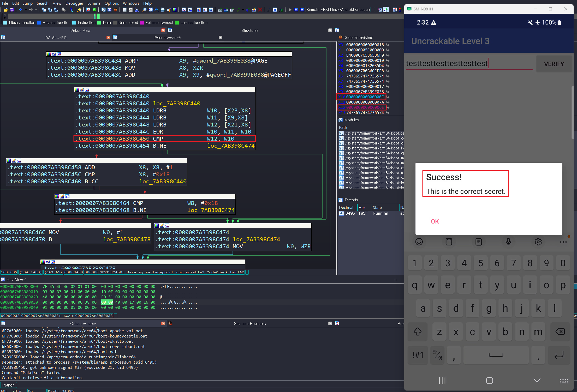Click the zoom 1:1 magnifier icon

click(x=144, y=10)
